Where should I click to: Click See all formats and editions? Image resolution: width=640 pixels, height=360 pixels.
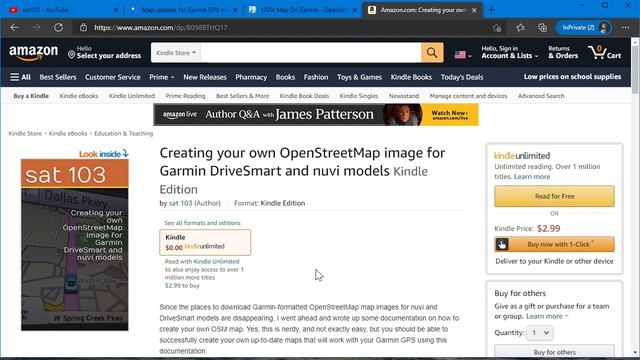(202, 223)
